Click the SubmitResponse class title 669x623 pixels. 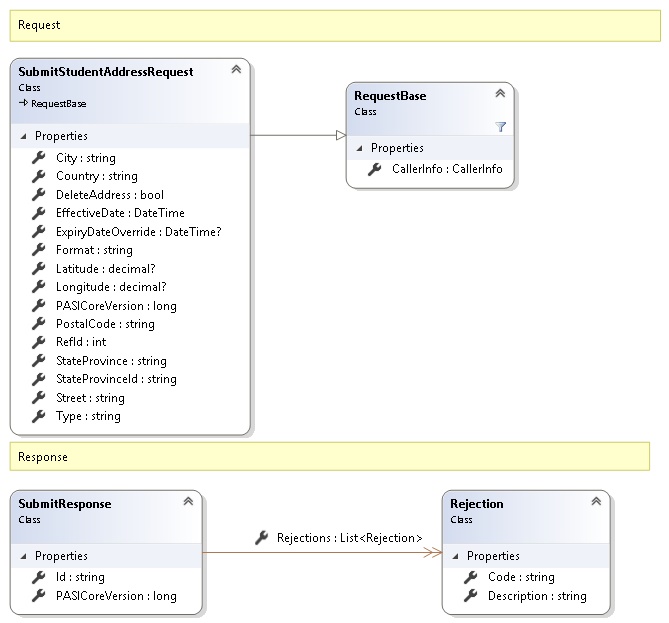point(65,504)
